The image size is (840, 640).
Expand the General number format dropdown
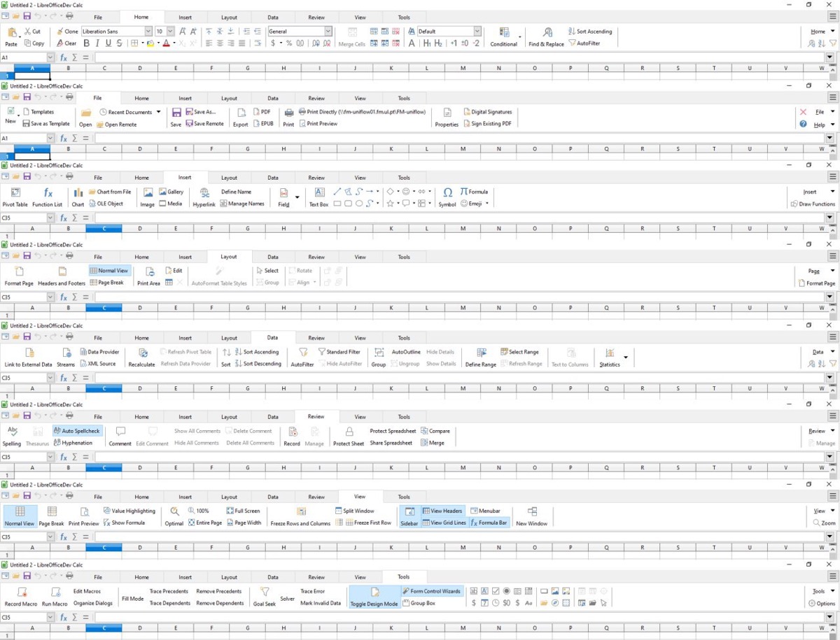coord(328,31)
